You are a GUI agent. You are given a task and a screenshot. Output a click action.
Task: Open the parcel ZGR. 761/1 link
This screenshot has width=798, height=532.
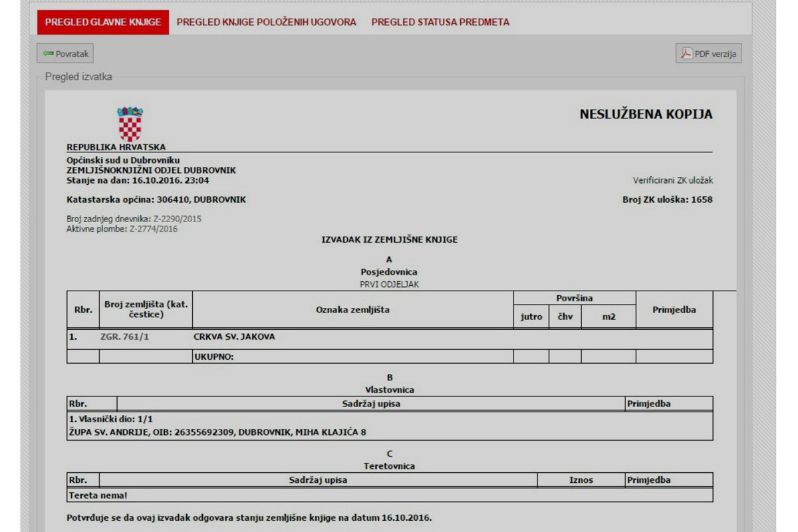click(x=124, y=337)
